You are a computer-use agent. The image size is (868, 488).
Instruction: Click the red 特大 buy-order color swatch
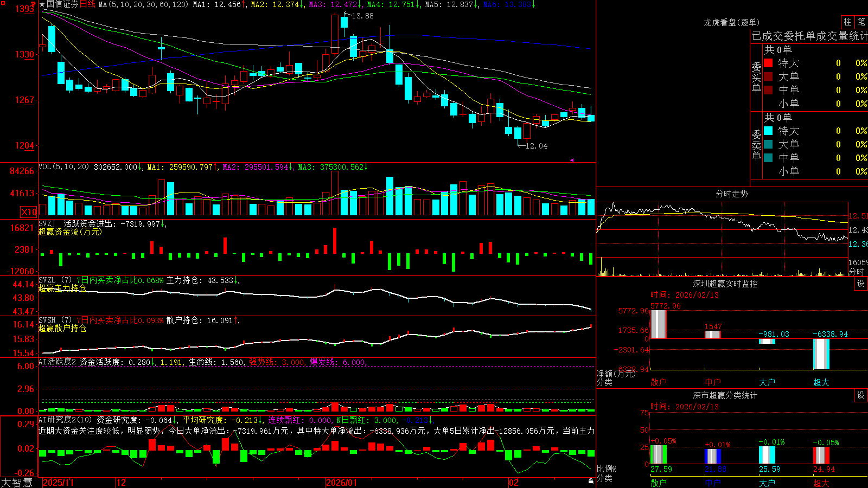768,63
